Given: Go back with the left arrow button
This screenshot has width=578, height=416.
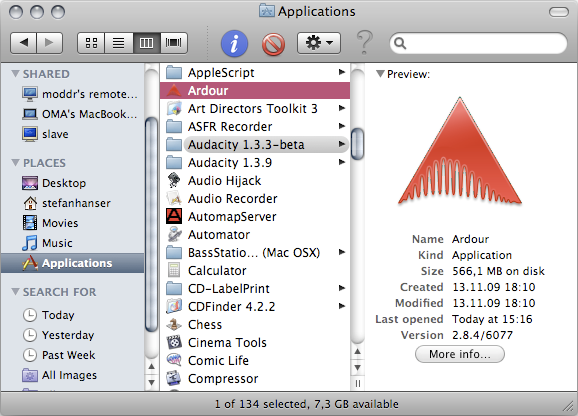Looking at the screenshot, I should tap(24, 43).
